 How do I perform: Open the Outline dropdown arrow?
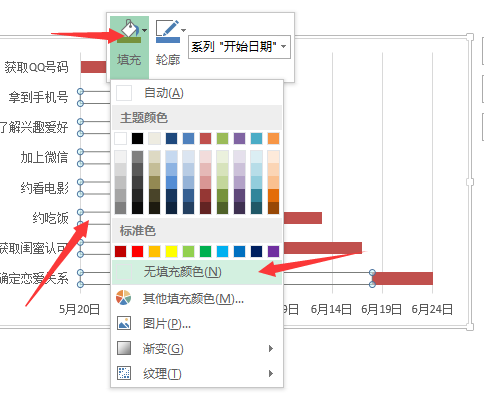pos(183,30)
